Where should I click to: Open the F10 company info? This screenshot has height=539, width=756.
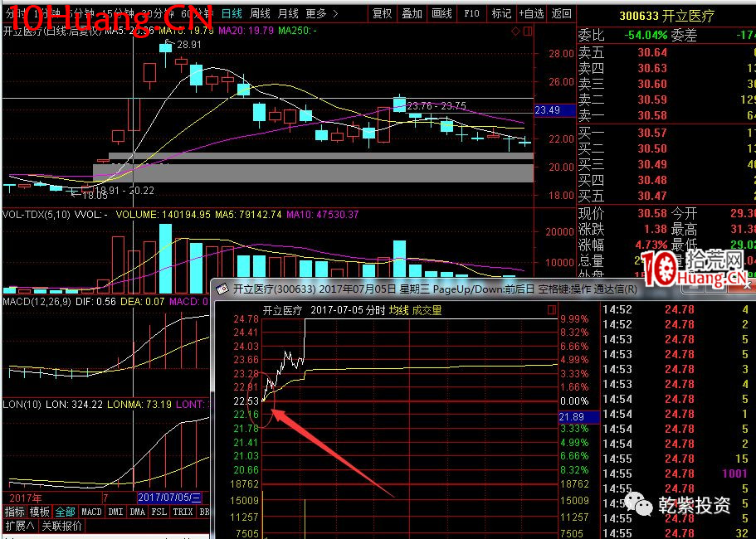tap(471, 13)
